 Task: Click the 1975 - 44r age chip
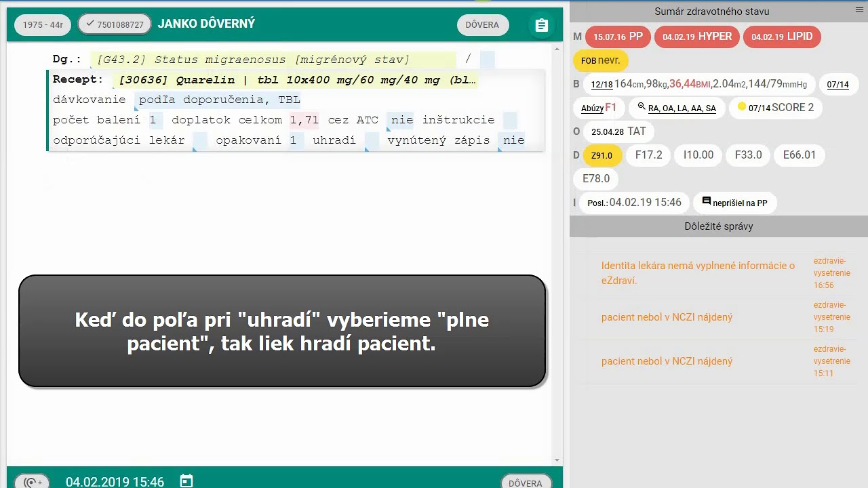coord(43,24)
